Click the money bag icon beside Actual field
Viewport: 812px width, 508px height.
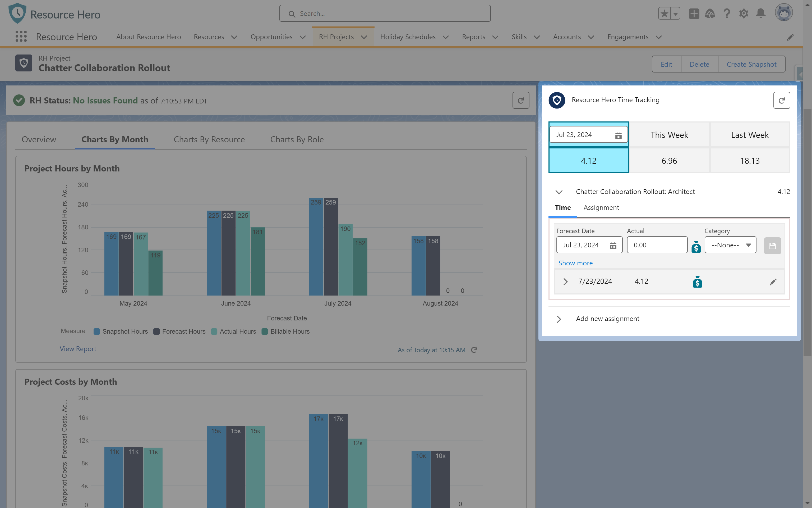point(696,247)
